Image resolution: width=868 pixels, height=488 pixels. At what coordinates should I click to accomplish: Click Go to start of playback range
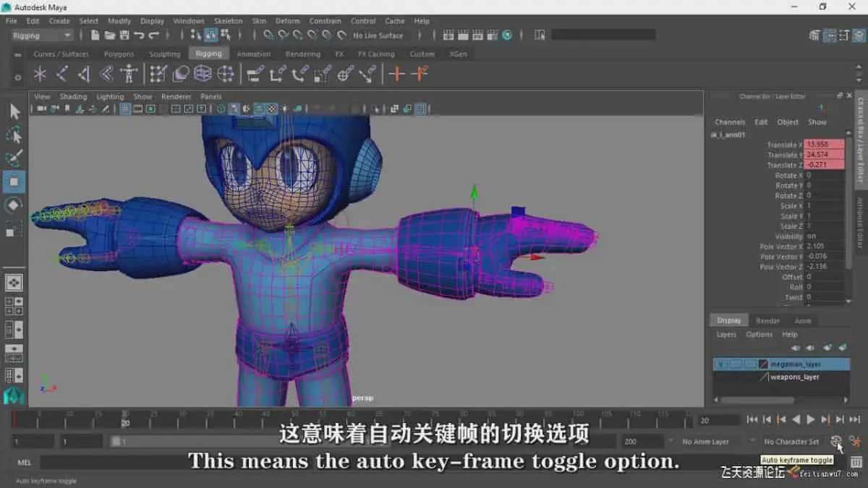click(x=752, y=419)
